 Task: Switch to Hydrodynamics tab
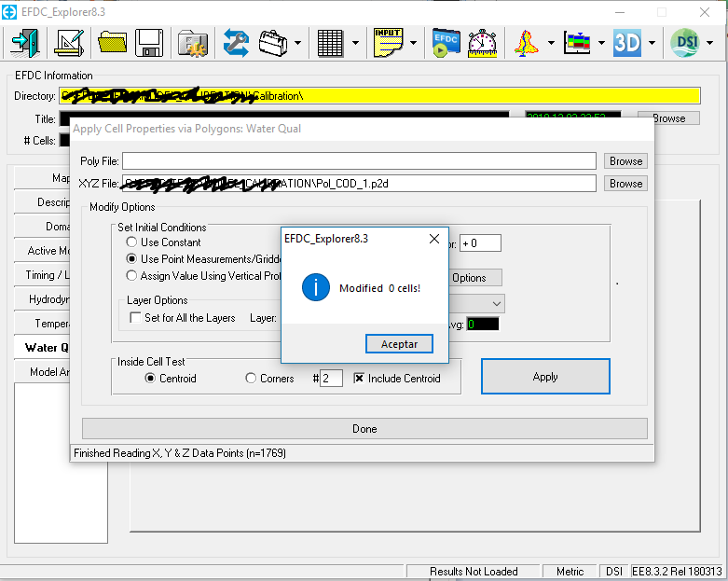click(42, 299)
